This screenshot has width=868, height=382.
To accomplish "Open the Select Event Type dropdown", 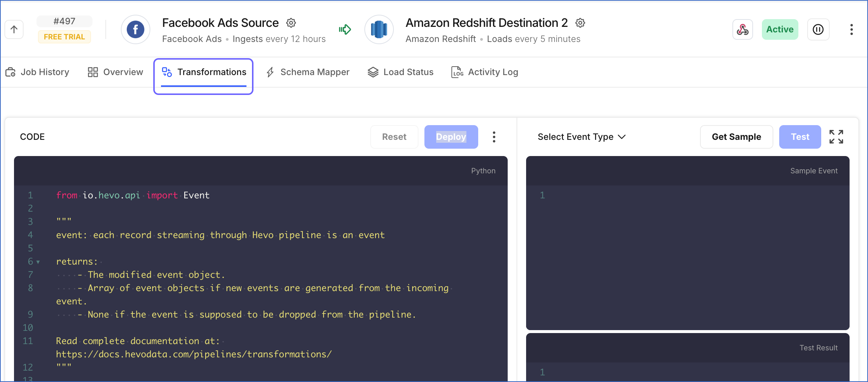I will click(x=582, y=137).
